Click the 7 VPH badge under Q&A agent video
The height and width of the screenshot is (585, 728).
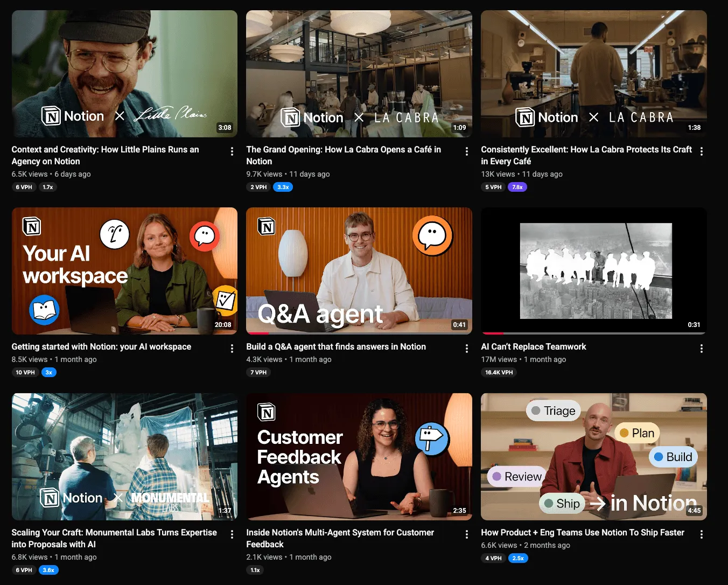click(x=258, y=372)
